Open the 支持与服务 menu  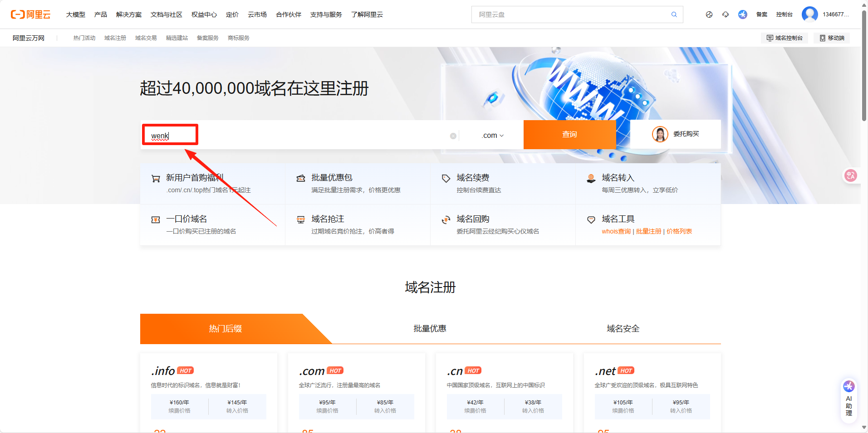click(326, 15)
